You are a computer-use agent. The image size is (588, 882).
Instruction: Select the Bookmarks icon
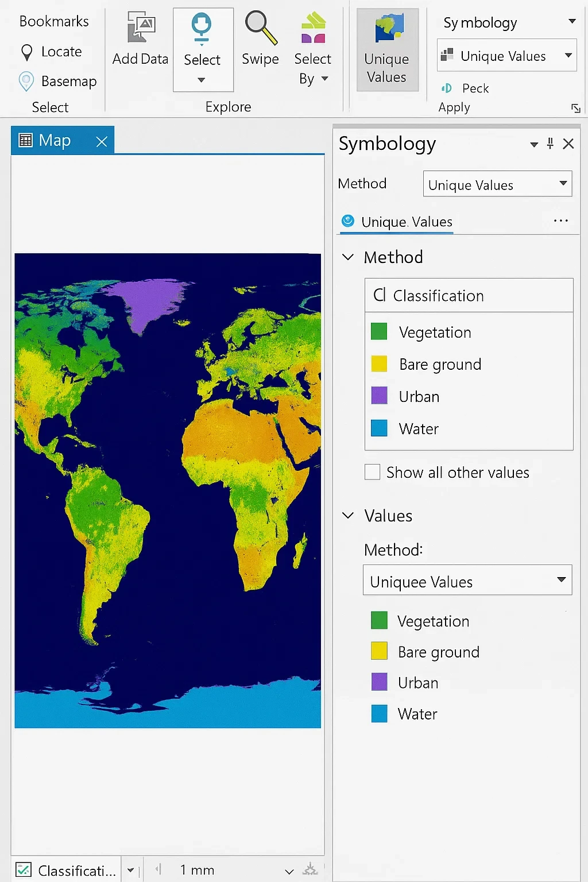tap(54, 21)
